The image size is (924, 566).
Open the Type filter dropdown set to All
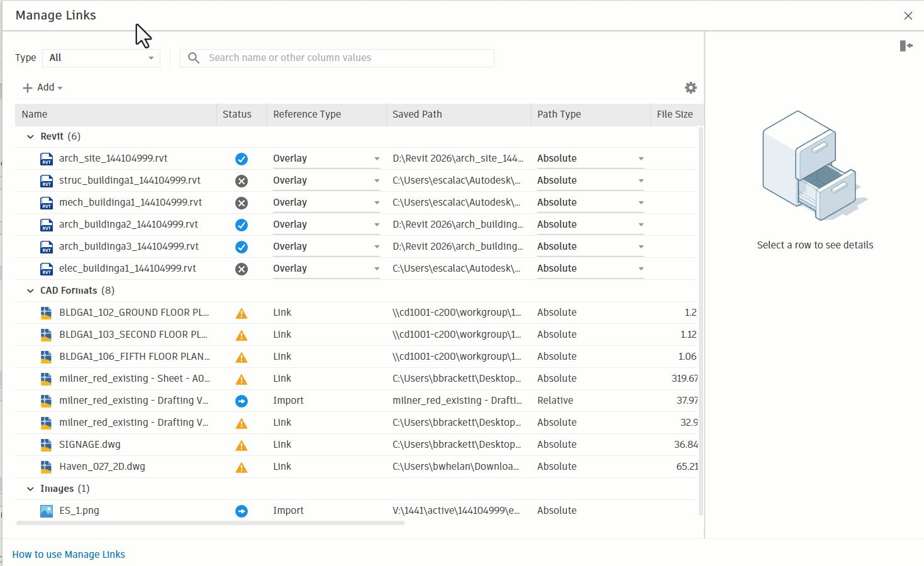pos(101,58)
